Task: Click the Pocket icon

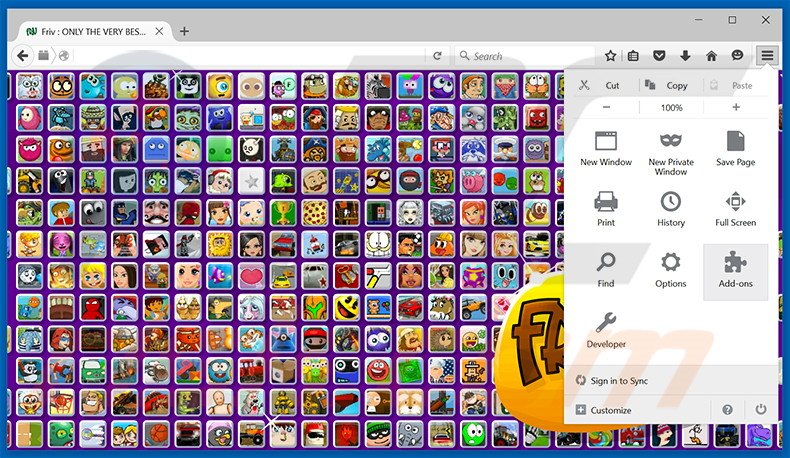Action: click(x=659, y=55)
